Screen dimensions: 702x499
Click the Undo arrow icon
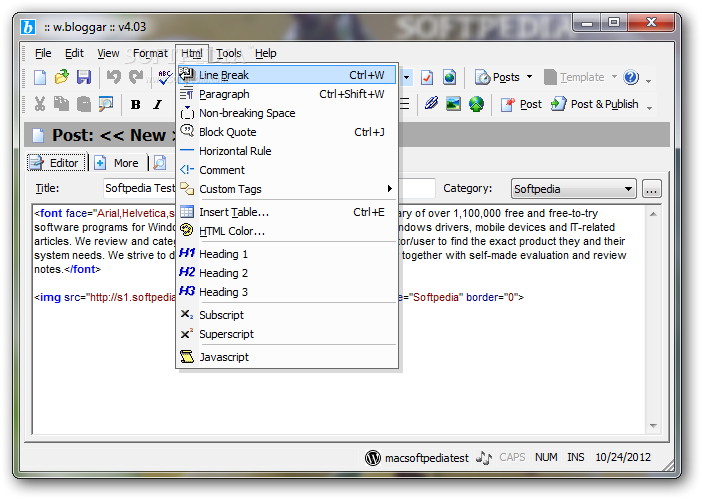114,77
